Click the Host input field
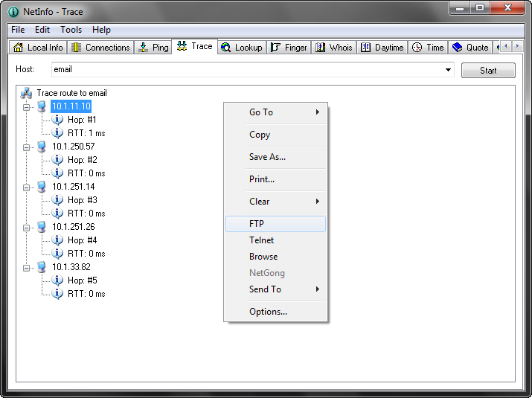 click(x=246, y=70)
